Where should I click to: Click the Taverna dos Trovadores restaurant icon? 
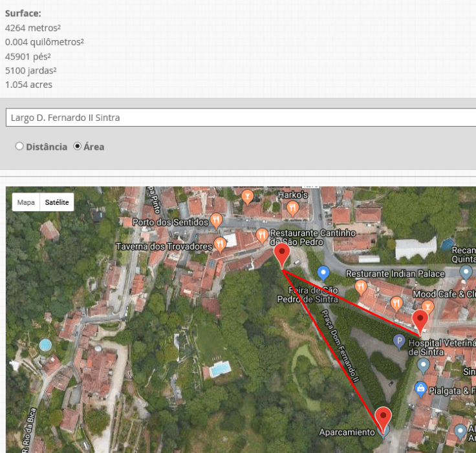pyautogui.click(x=220, y=244)
